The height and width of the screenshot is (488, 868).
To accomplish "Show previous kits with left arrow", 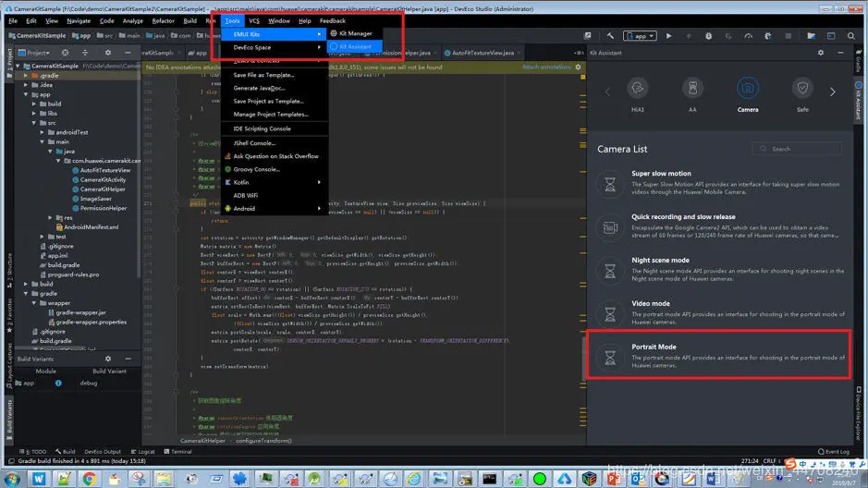I will click(607, 91).
